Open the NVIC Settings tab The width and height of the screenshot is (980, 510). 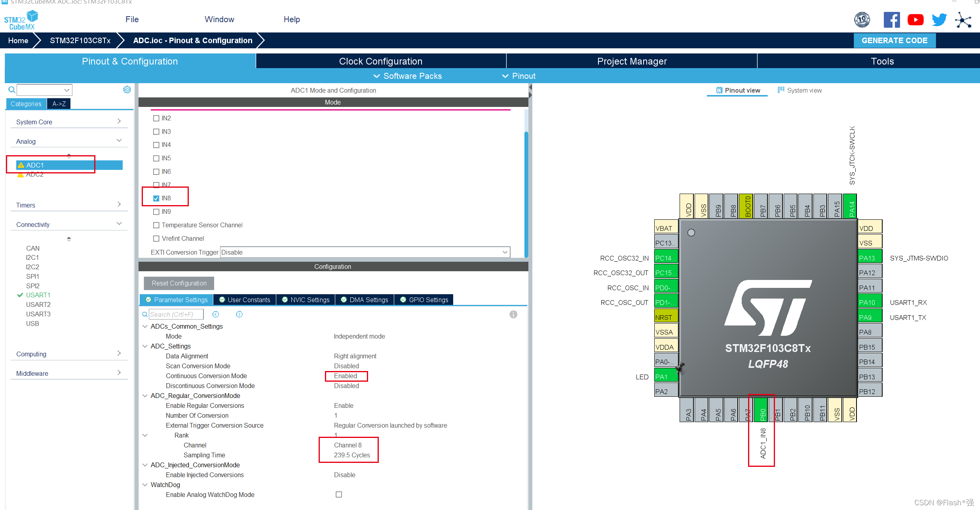306,300
